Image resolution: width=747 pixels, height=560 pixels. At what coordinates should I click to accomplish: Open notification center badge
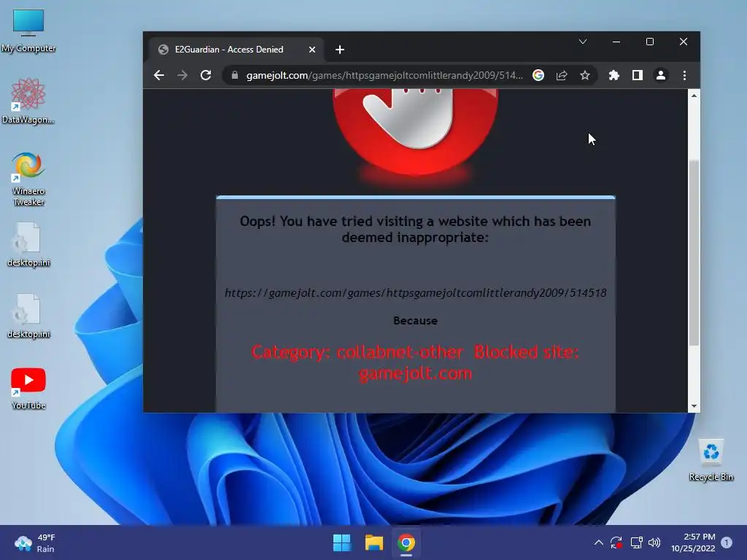point(727,542)
